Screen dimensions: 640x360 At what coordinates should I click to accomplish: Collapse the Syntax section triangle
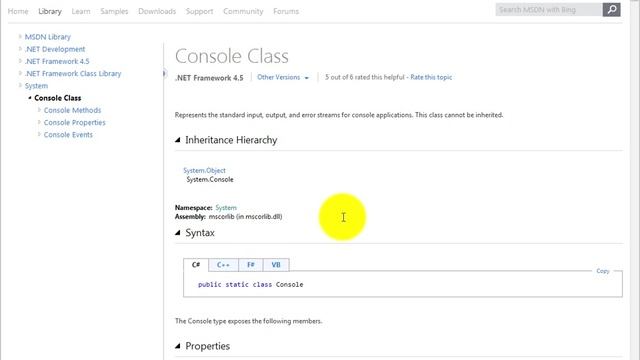(178, 233)
